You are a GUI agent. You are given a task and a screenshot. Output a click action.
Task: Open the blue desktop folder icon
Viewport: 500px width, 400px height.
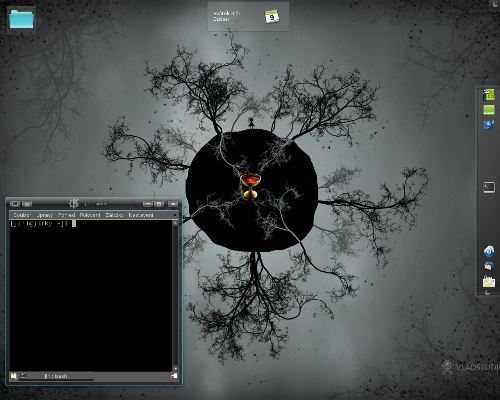[21, 19]
